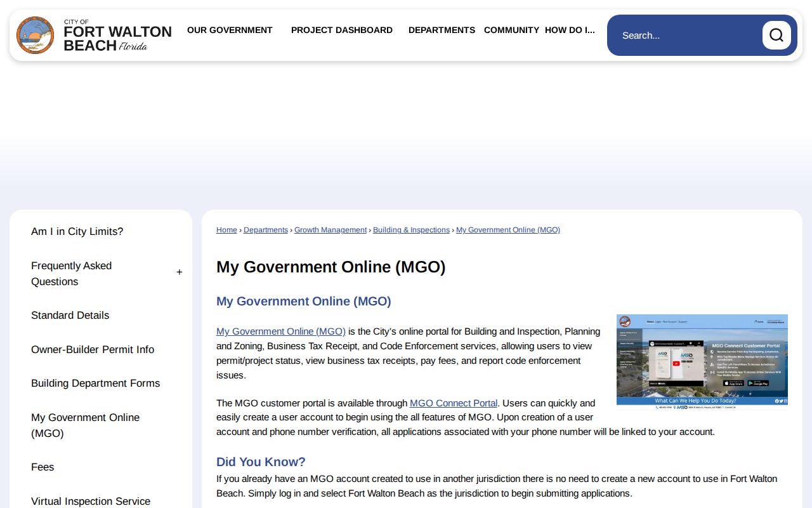Screen dimensions: 812x508
Task: Open the Project Dashboard menu item
Action: pyautogui.click(x=342, y=30)
